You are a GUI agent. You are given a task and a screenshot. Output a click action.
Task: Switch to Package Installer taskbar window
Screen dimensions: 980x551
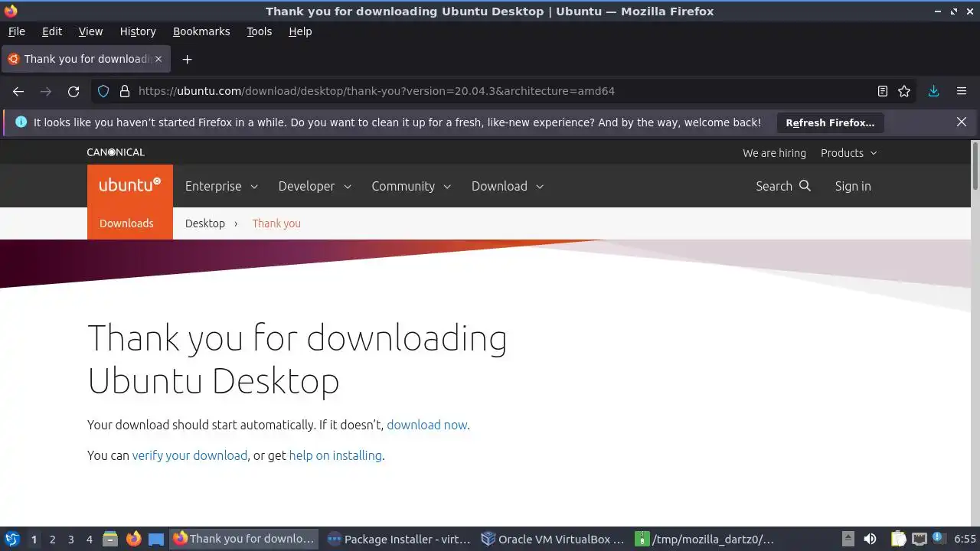pyautogui.click(x=398, y=539)
